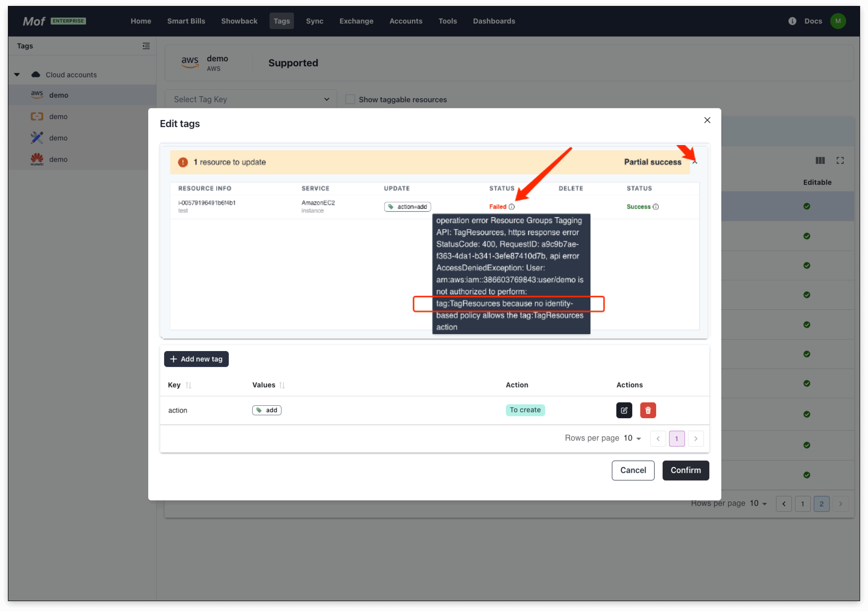Go to next page in dialog
Image resolution: width=868 pixels, height=611 pixels.
tap(696, 438)
